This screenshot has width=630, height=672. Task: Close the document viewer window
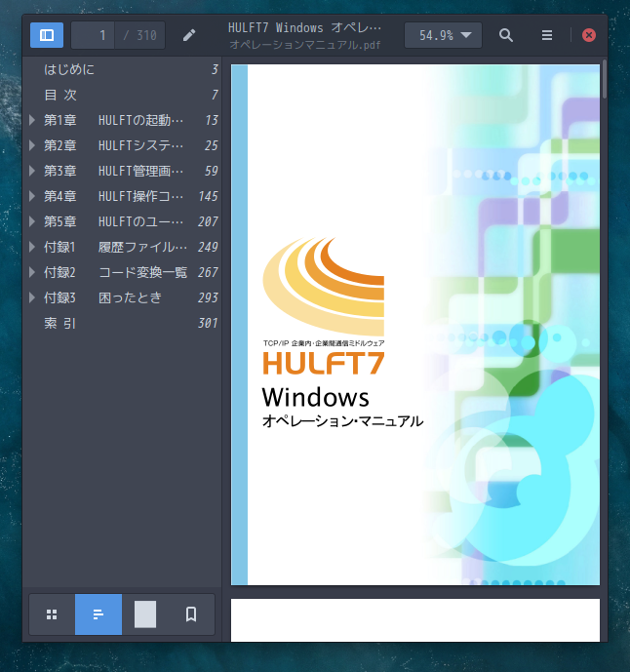[589, 35]
